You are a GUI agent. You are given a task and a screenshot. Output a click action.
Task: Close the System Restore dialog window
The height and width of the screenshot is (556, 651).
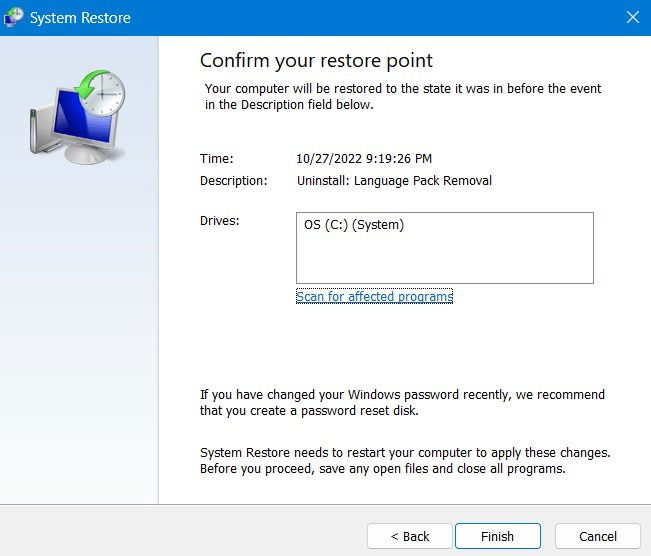point(632,17)
